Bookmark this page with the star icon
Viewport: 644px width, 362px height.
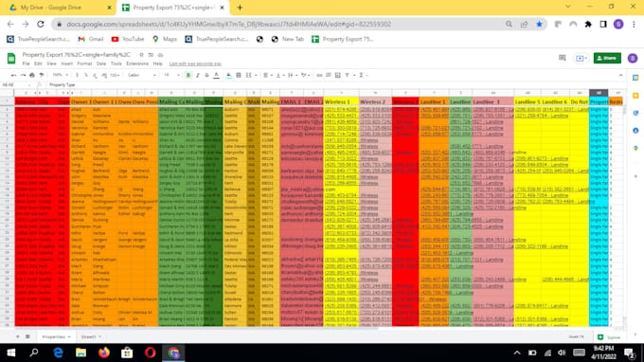tap(539, 25)
